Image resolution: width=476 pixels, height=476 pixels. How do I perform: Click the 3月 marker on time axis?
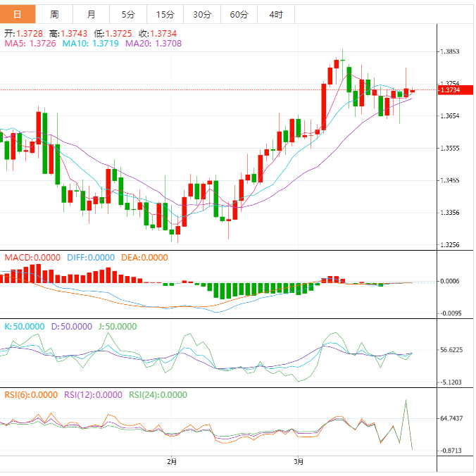point(299,462)
